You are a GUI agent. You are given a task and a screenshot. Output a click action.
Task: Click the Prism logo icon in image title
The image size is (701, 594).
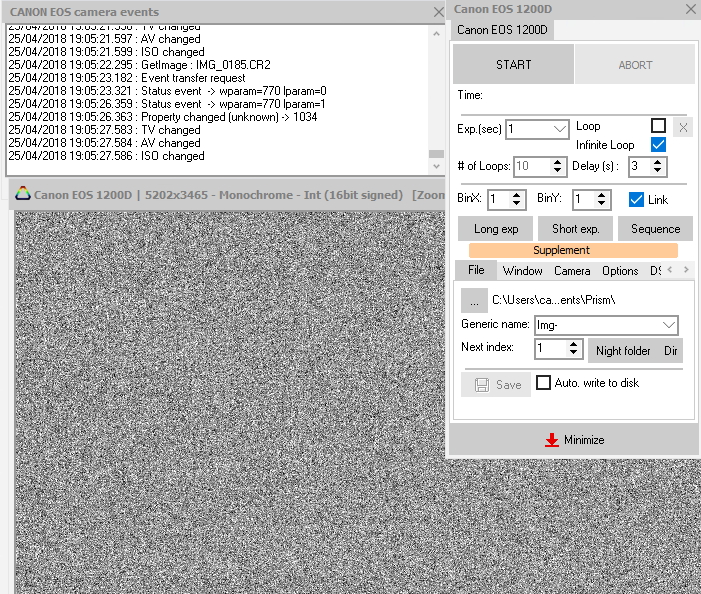[22, 194]
